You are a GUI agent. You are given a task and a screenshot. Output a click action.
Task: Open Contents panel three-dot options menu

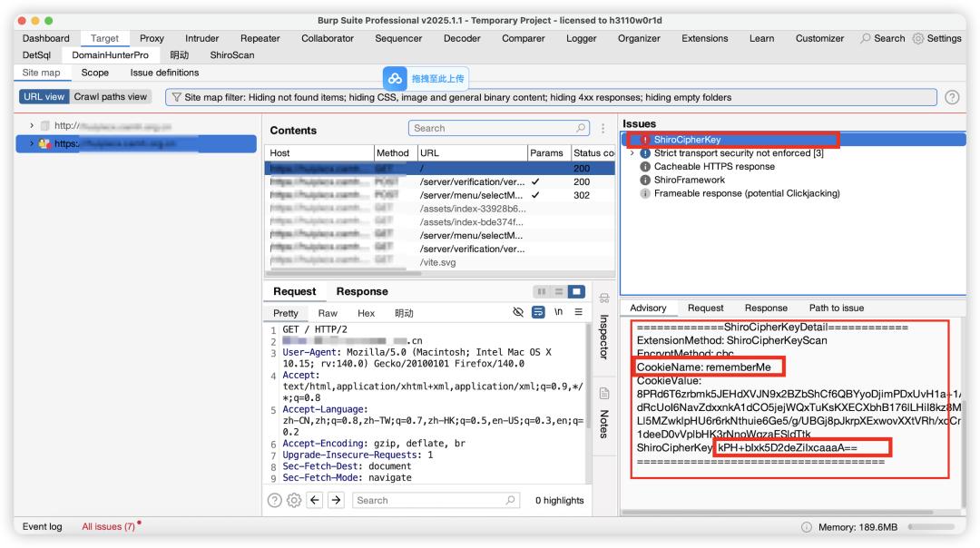(x=603, y=128)
